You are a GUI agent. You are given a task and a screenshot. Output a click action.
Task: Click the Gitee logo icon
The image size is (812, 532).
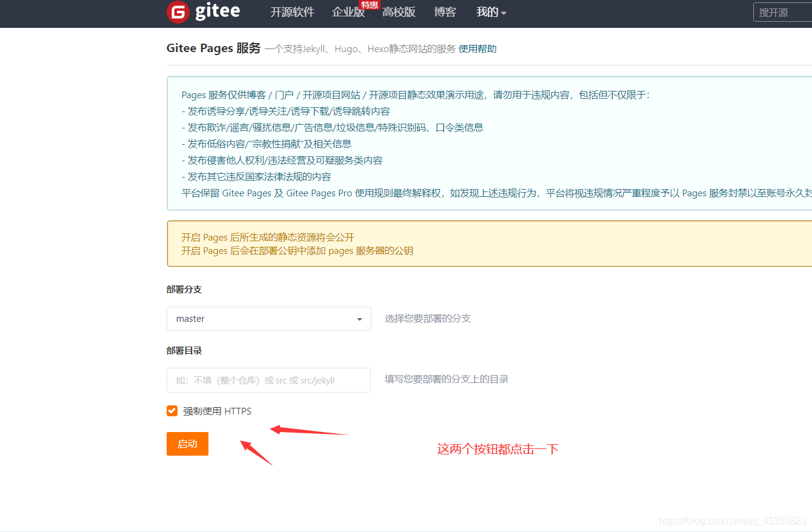point(178,12)
